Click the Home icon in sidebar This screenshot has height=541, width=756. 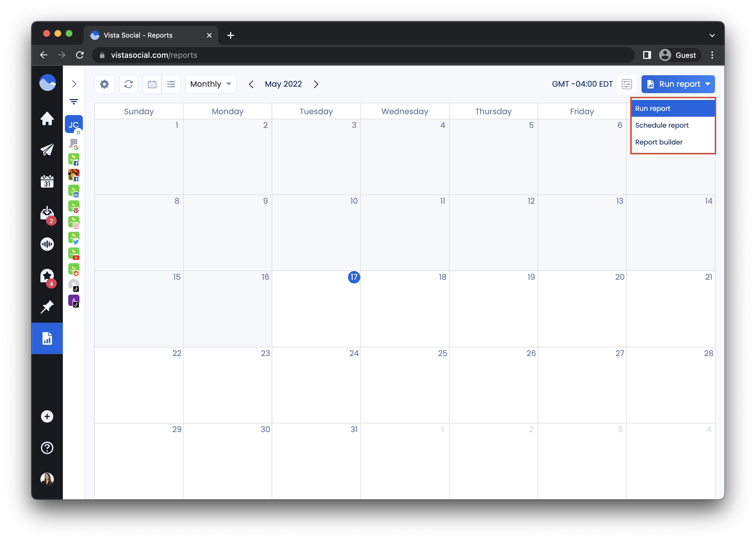pyautogui.click(x=47, y=119)
